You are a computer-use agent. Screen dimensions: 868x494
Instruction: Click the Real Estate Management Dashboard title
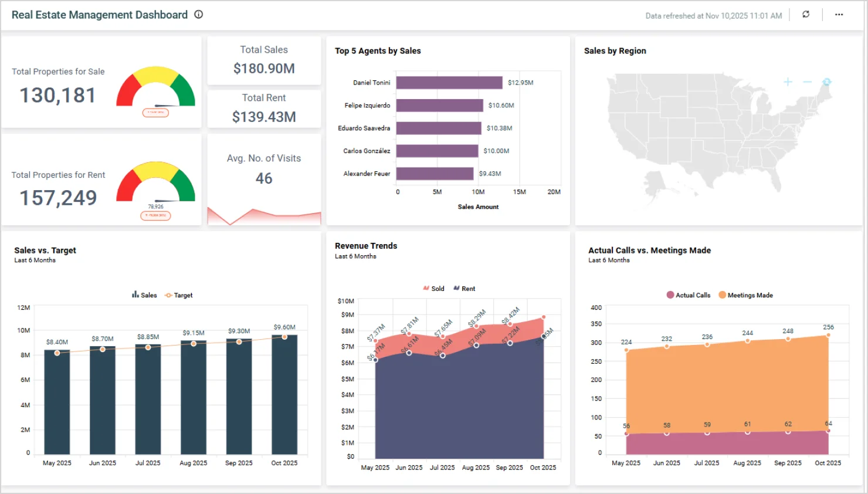[x=100, y=15]
